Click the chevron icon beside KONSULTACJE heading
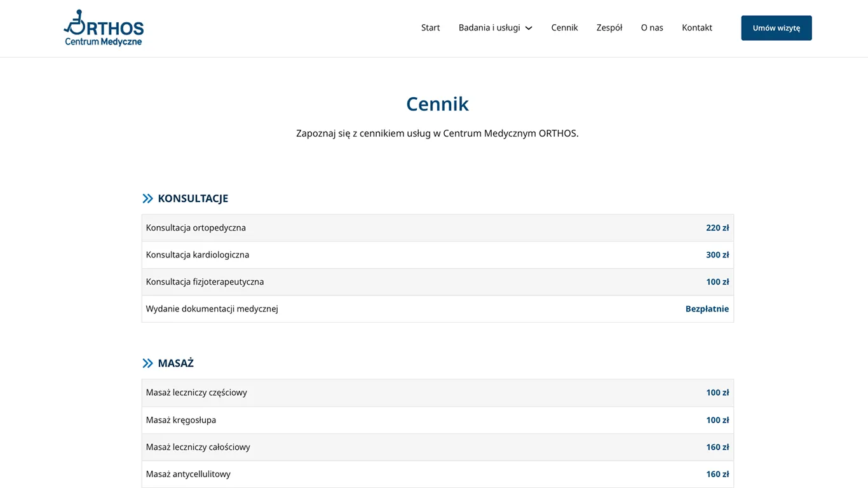 (x=147, y=198)
